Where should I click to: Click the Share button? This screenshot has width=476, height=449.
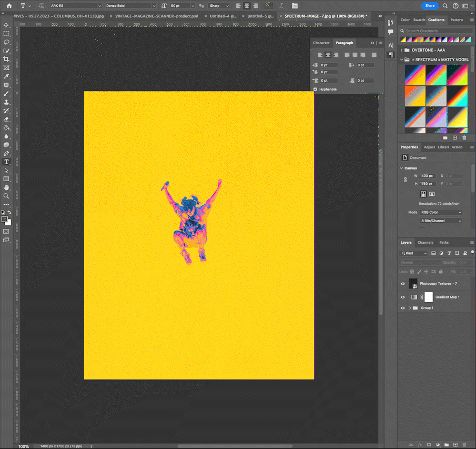pyautogui.click(x=430, y=6)
